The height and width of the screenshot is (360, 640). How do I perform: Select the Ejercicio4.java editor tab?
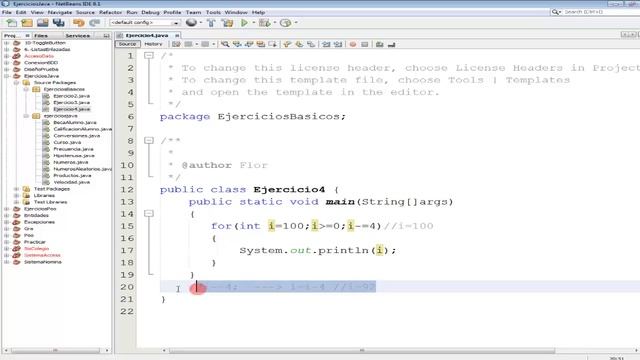[x=147, y=36]
